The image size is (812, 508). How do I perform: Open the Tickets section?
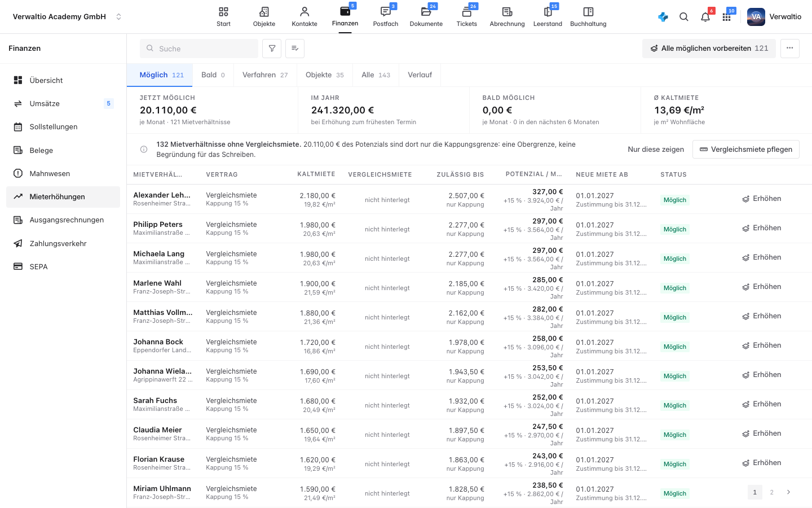tap(467, 17)
